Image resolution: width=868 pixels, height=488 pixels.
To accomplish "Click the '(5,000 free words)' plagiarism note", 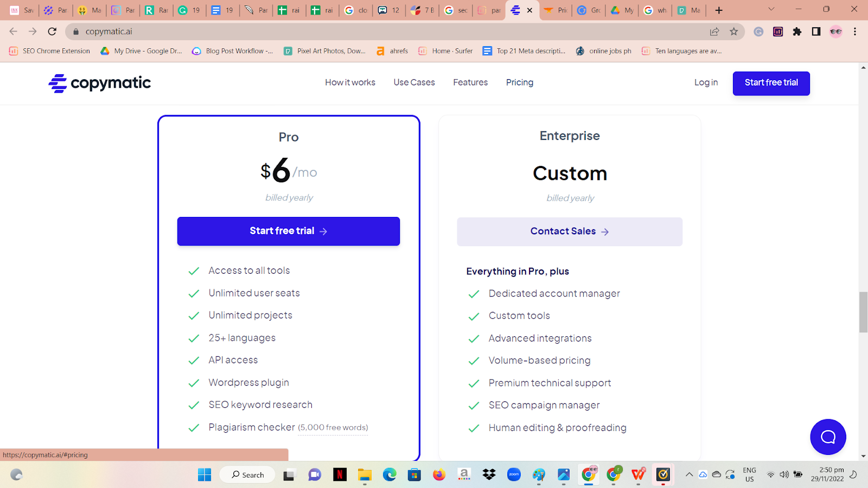I will pyautogui.click(x=333, y=428).
